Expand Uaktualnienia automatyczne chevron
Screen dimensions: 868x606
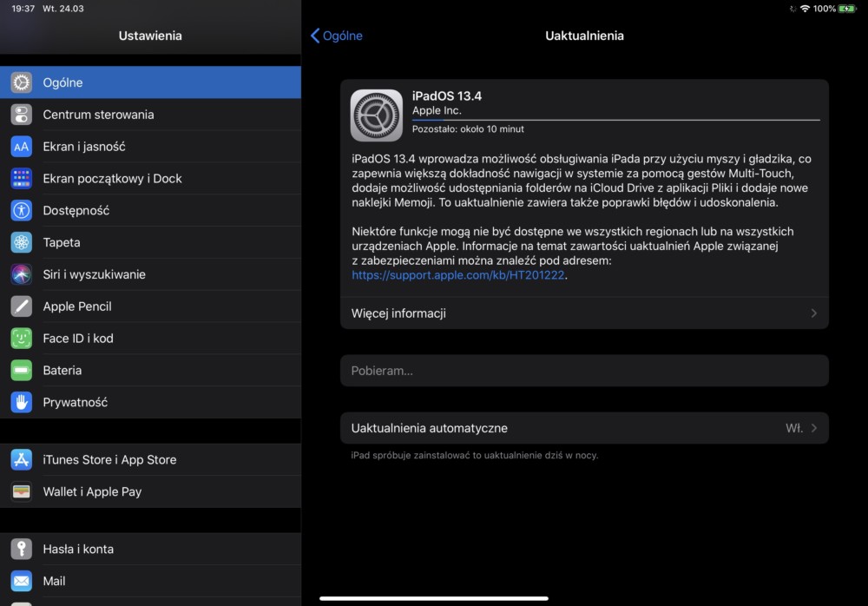pos(814,428)
